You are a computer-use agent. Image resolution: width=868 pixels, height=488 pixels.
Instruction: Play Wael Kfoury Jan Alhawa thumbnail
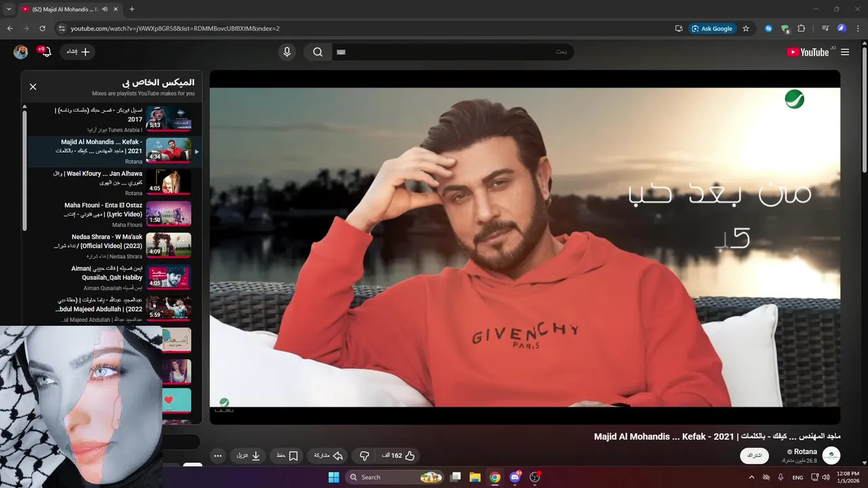coord(168,182)
